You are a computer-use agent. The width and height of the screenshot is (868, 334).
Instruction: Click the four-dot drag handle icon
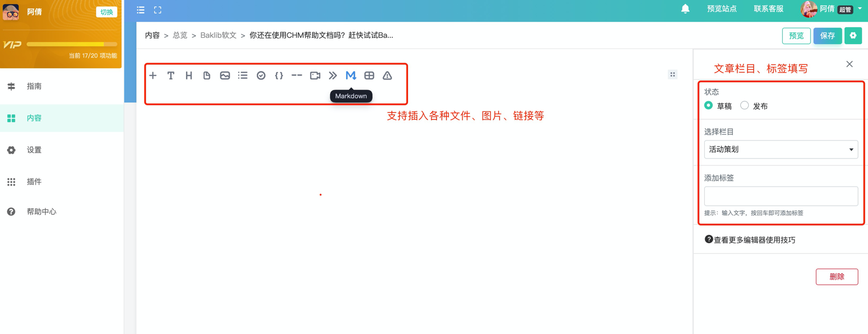(672, 75)
